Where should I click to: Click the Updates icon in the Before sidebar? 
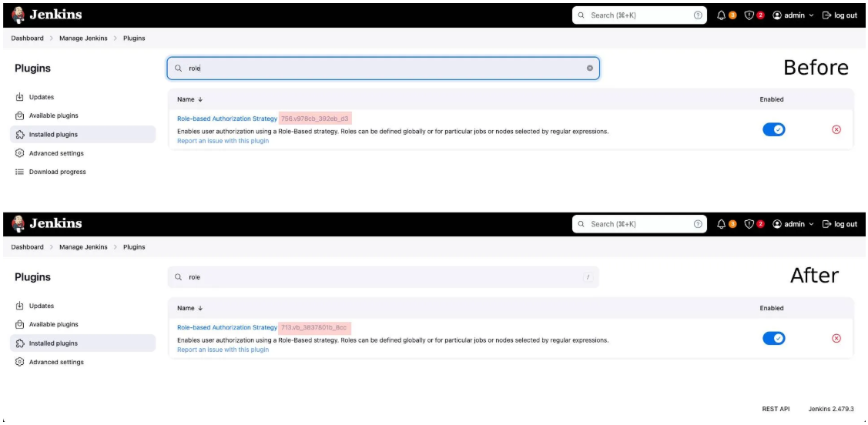(x=19, y=97)
